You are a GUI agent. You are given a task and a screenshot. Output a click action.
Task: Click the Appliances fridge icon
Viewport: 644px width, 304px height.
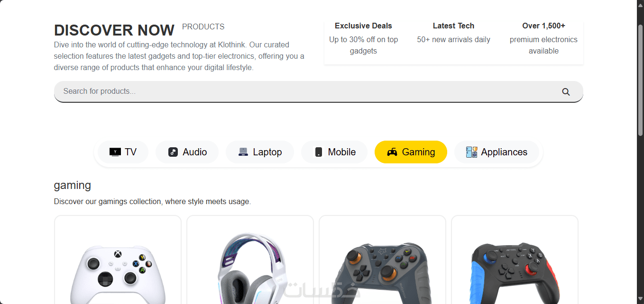click(x=471, y=152)
